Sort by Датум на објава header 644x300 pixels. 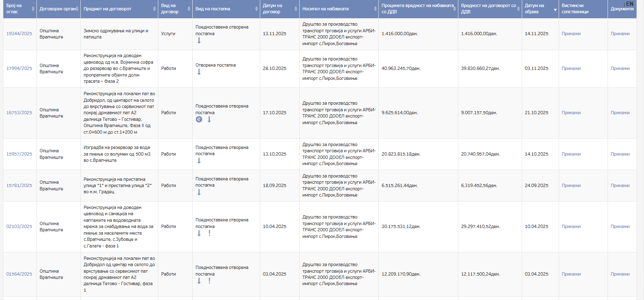tap(539, 9)
